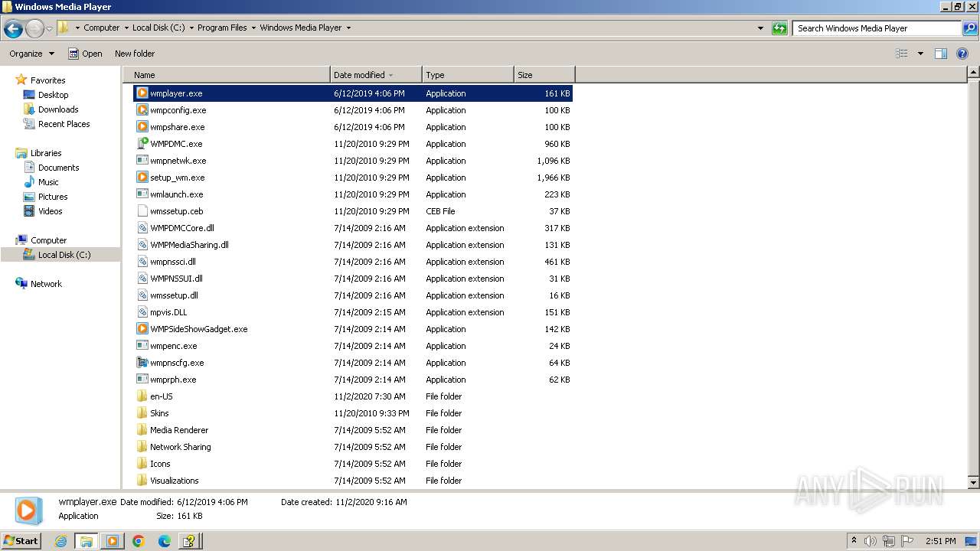The width and height of the screenshot is (980, 551).
Task: Select the Visualizations folder icon
Action: click(142, 481)
